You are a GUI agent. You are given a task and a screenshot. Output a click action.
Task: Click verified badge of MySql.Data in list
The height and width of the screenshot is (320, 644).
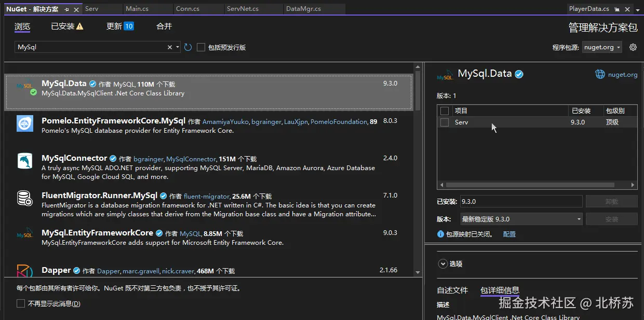92,84
